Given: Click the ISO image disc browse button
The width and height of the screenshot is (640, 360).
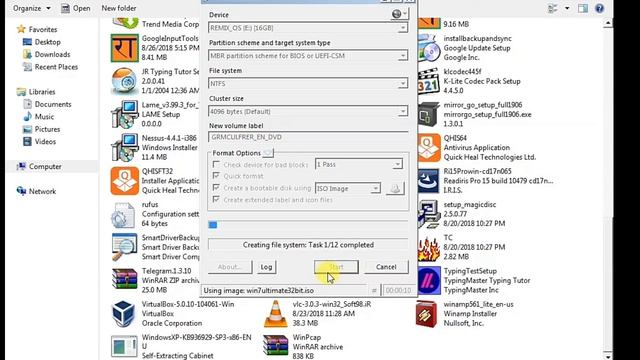Looking at the screenshot, I should (395, 188).
